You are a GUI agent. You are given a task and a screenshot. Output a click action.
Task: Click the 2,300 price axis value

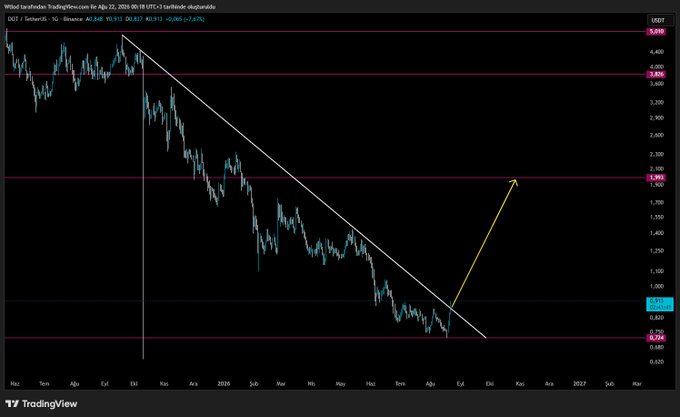click(657, 154)
